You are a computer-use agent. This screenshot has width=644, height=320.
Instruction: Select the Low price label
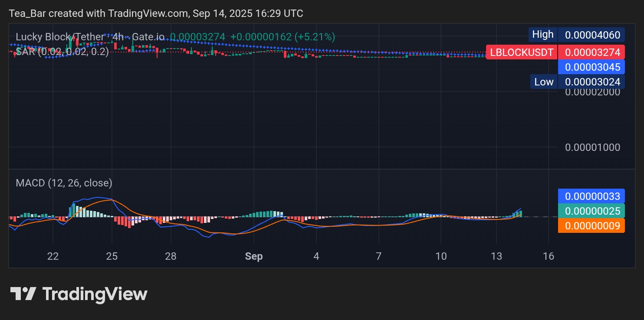(x=543, y=82)
